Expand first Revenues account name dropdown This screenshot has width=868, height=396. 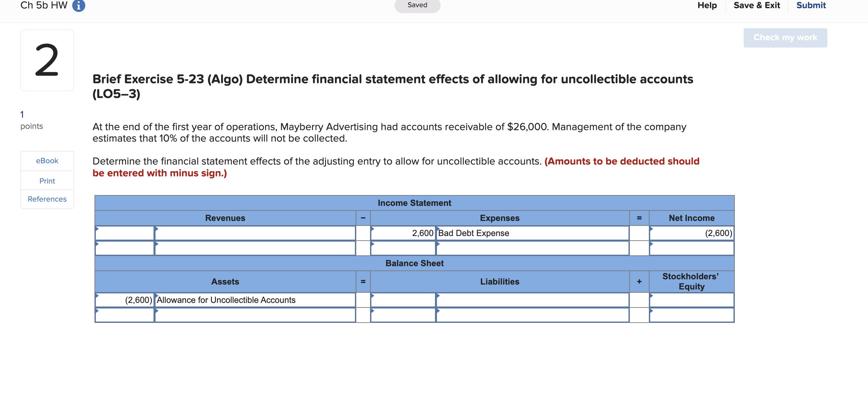pos(255,233)
